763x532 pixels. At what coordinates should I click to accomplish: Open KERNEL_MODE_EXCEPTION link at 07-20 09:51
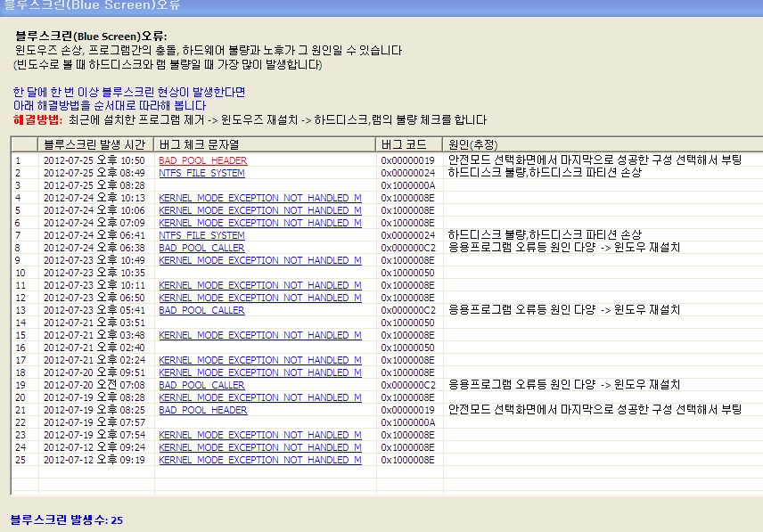pyautogui.click(x=260, y=372)
